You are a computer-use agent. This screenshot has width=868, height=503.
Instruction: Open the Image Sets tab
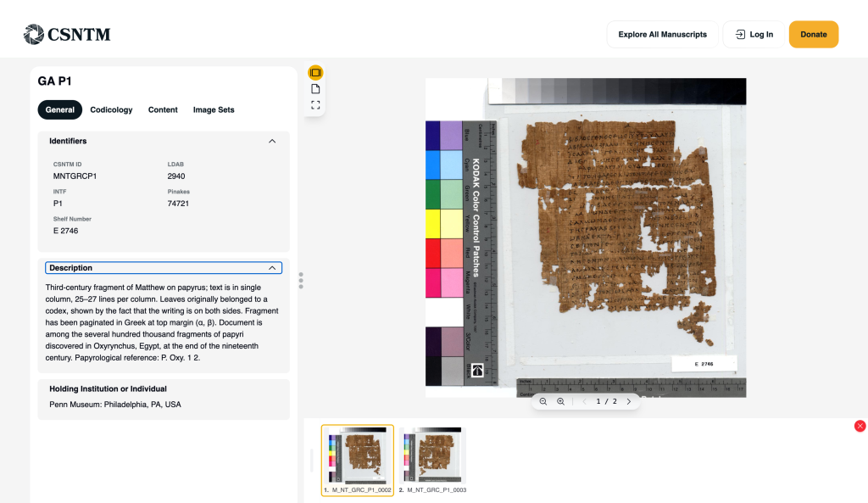(x=214, y=109)
